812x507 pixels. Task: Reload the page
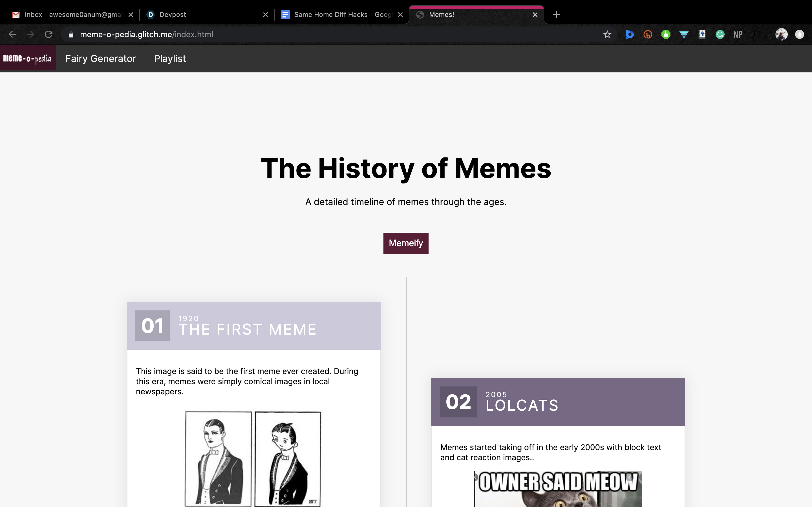point(49,35)
